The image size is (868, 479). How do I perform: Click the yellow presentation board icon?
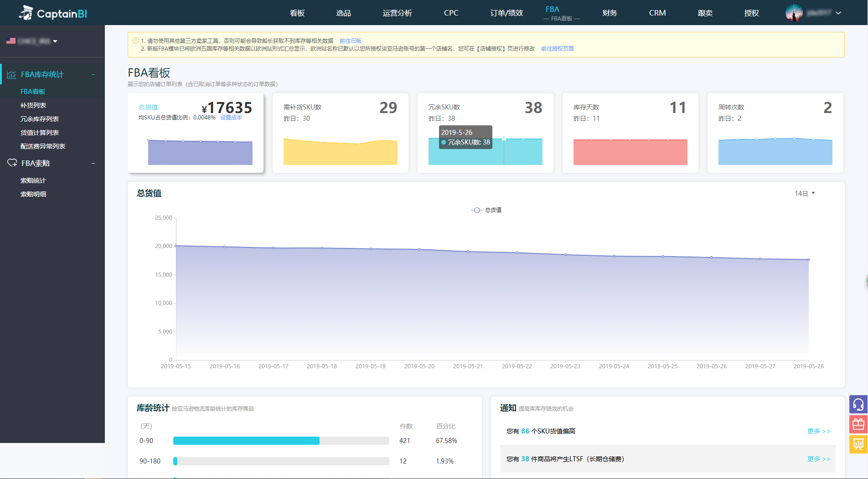pyautogui.click(x=858, y=444)
